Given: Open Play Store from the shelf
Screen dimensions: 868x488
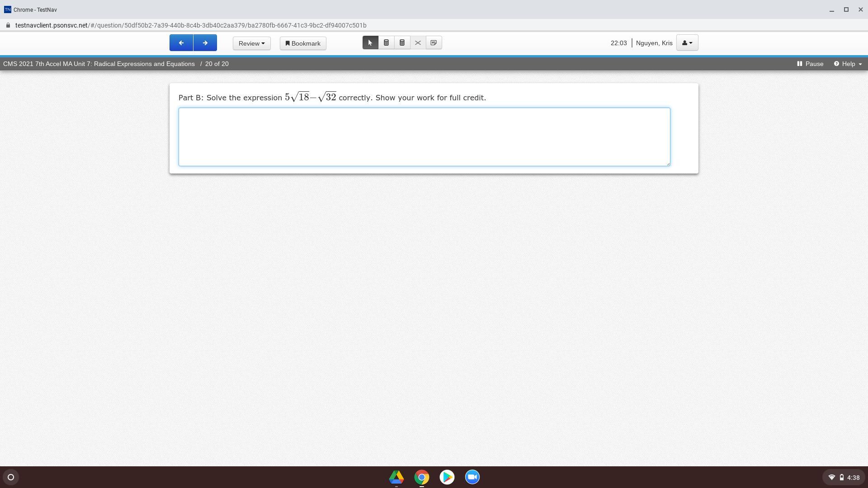Looking at the screenshot, I should click(x=447, y=477).
